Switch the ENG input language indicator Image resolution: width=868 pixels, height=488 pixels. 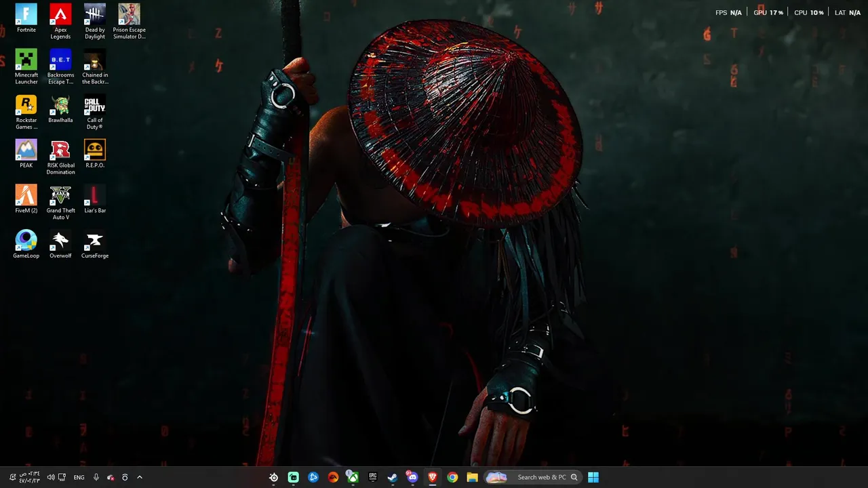point(79,477)
